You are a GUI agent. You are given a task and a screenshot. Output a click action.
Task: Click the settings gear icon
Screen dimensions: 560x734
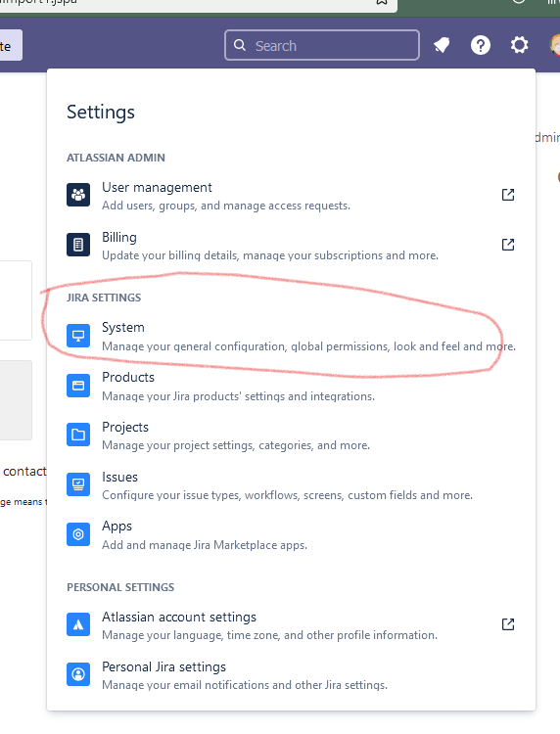(x=519, y=45)
